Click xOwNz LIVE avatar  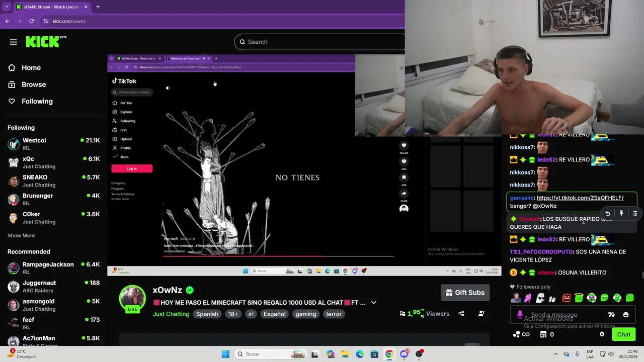[132, 298]
